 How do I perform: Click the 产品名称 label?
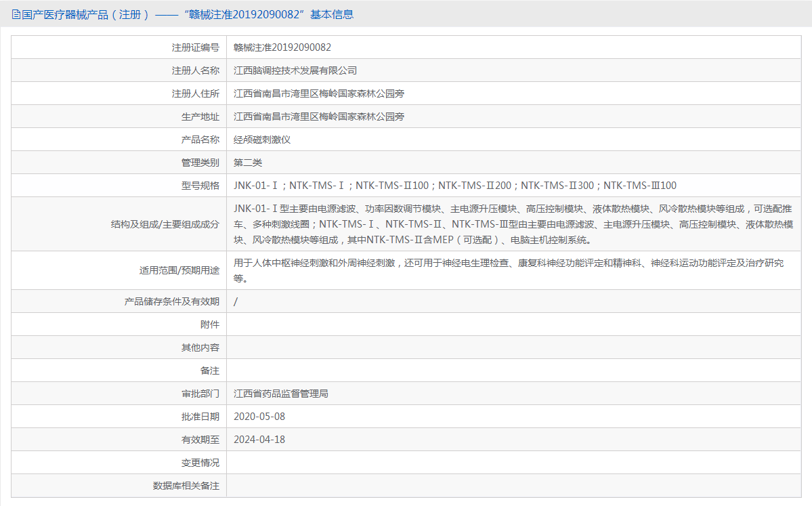tap(200, 140)
